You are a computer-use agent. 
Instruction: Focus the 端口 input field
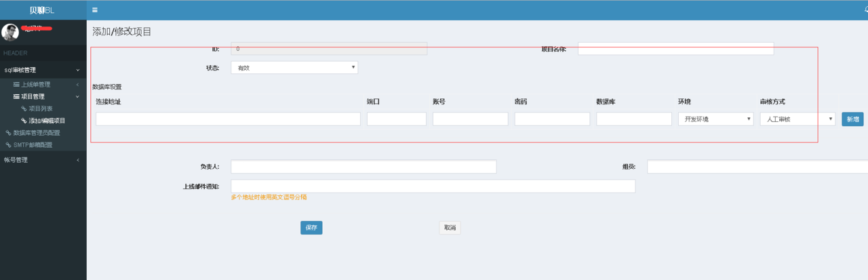(397, 119)
